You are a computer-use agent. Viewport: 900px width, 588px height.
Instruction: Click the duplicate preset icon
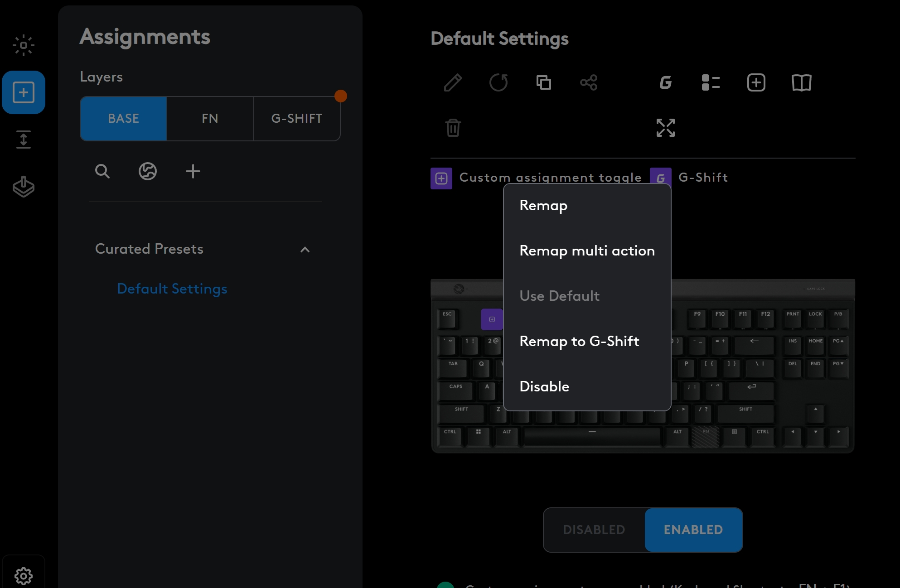[x=543, y=82]
